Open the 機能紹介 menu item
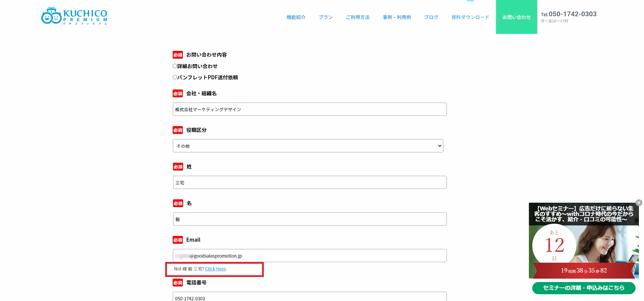644x301 pixels. (x=296, y=17)
